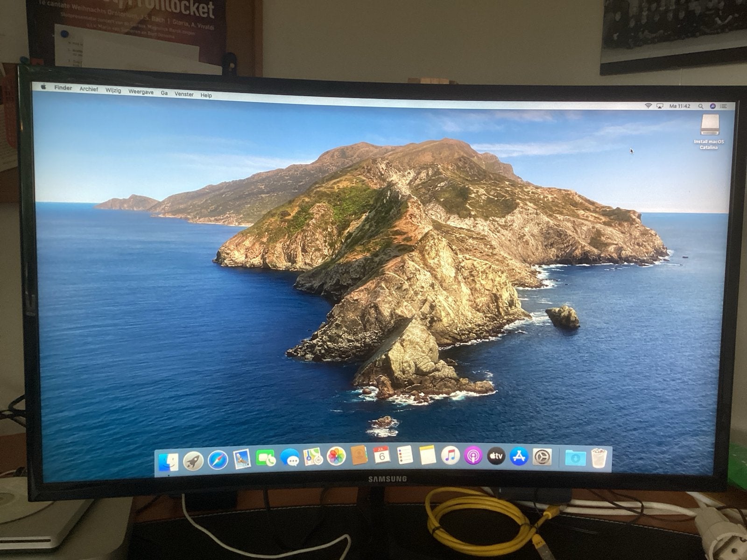Open Messages app in the Dock

pos(290,457)
